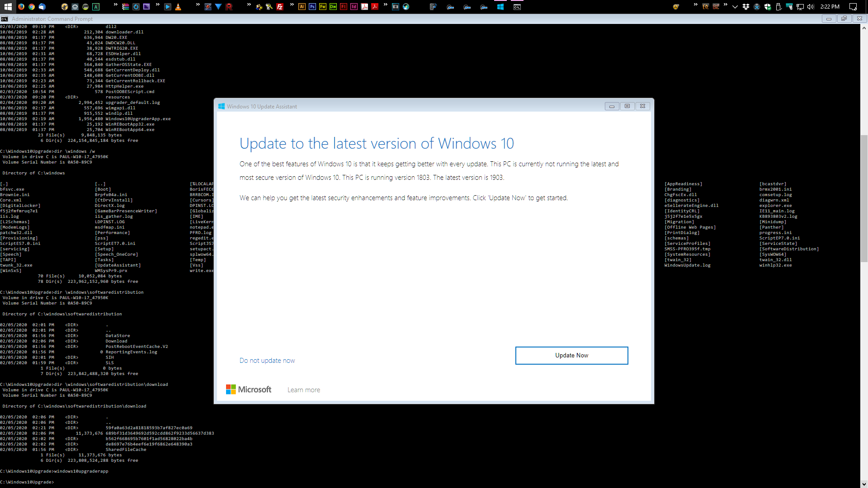
Task: Click the Update Now button
Action: coord(571,356)
